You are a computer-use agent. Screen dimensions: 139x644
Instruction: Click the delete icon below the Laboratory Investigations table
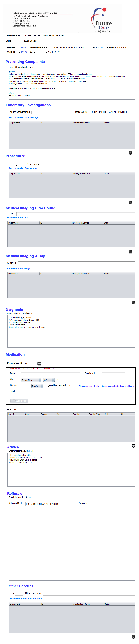130,153
